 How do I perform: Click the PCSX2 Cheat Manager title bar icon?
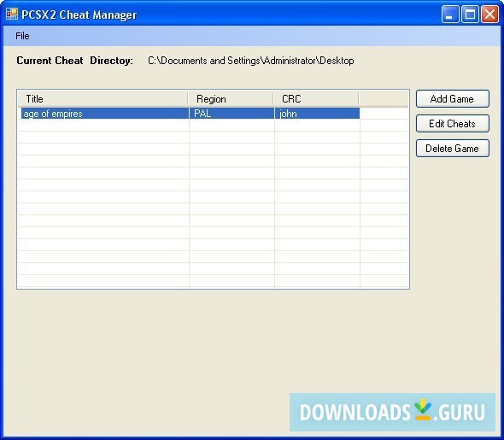(x=12, y=14)
